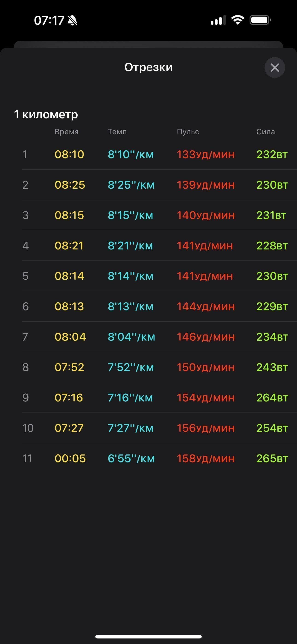The image size is (297, 644).
Task: Tap split 9 power 264вт
Action: click(272, 398)
